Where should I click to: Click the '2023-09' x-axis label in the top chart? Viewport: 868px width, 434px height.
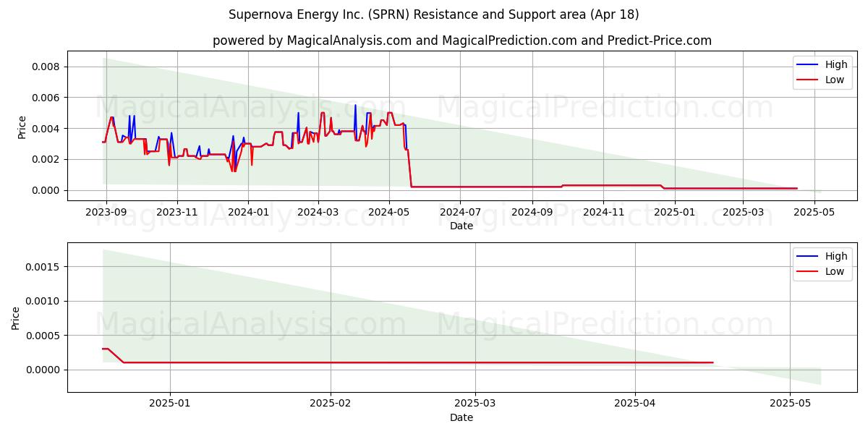106,212
